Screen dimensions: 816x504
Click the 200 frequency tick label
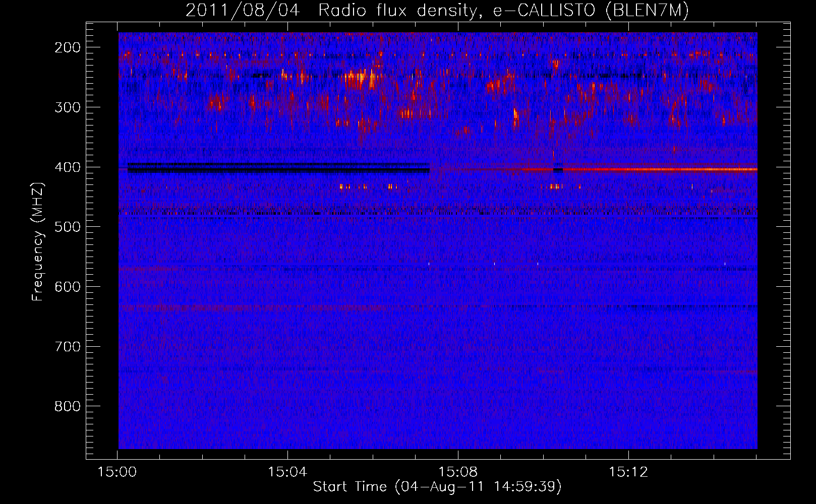click(68, 47)
